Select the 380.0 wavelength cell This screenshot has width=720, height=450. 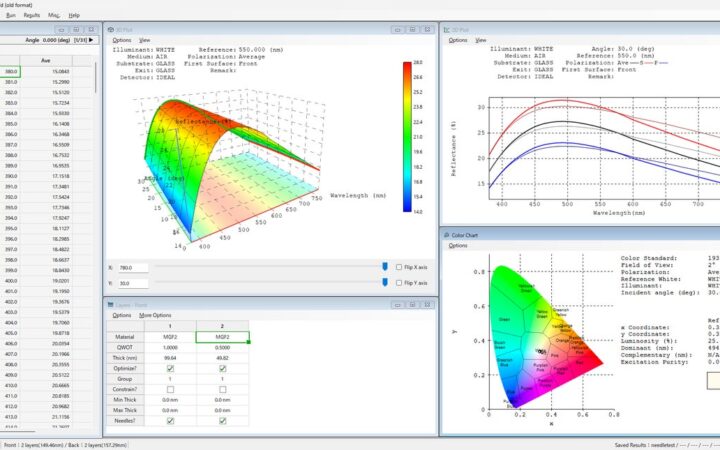click(10, 72)
